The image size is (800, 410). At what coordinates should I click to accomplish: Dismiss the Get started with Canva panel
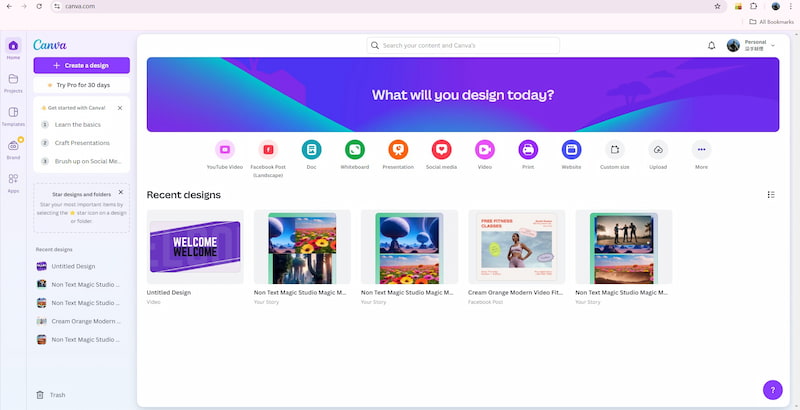click(120, 107)
